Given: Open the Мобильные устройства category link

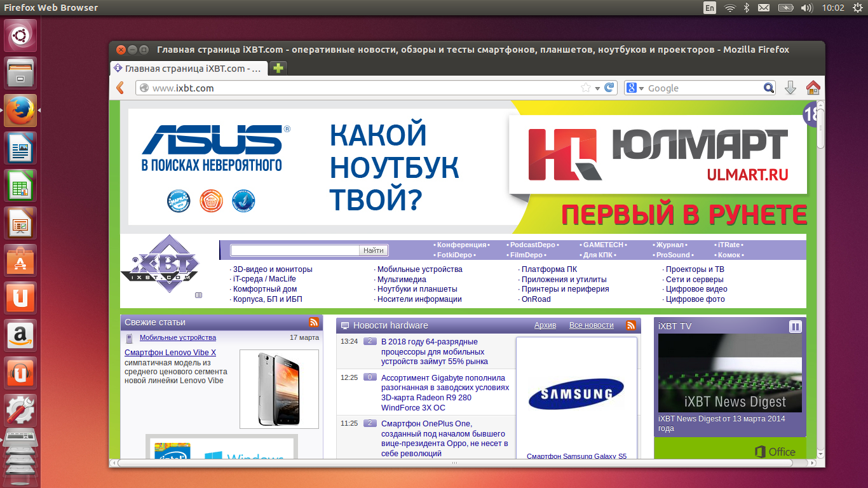Looking at the screenshot, I should point(178,337).
